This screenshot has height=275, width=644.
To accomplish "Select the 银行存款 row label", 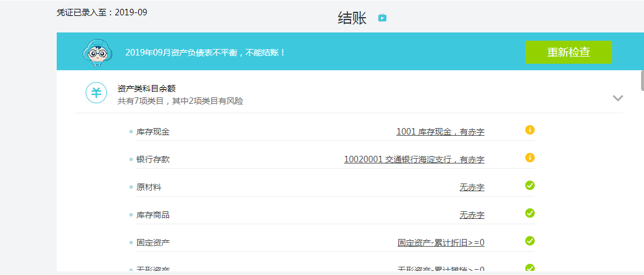I will (x=153, y=159).
